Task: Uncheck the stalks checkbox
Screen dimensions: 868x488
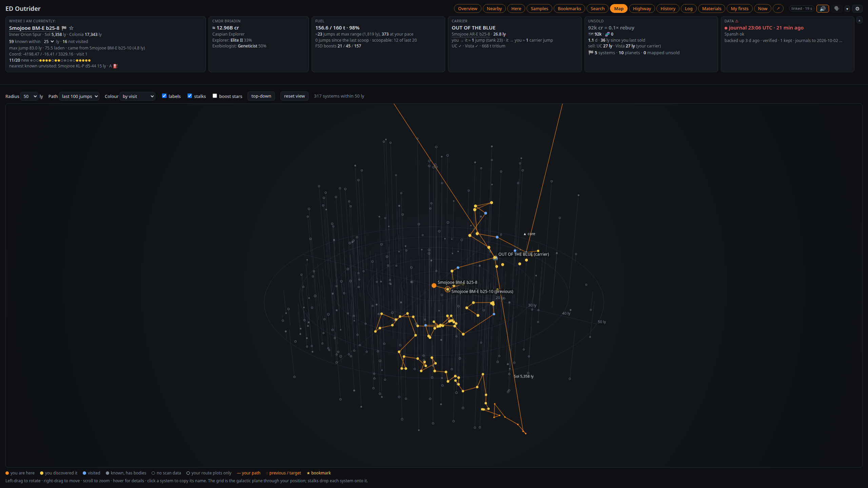Action: (x=190, y=96)
